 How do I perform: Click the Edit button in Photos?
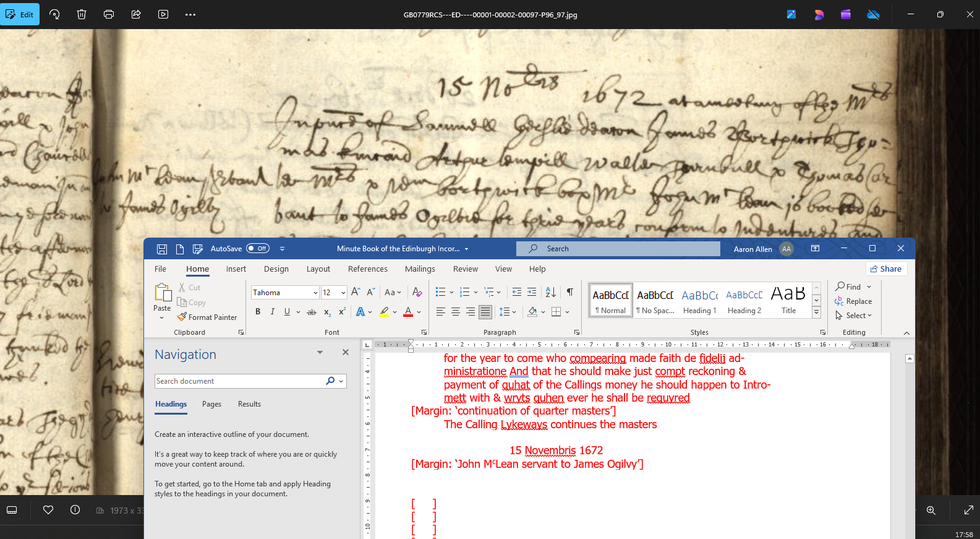pyautogui.click(x=20, y=14)
